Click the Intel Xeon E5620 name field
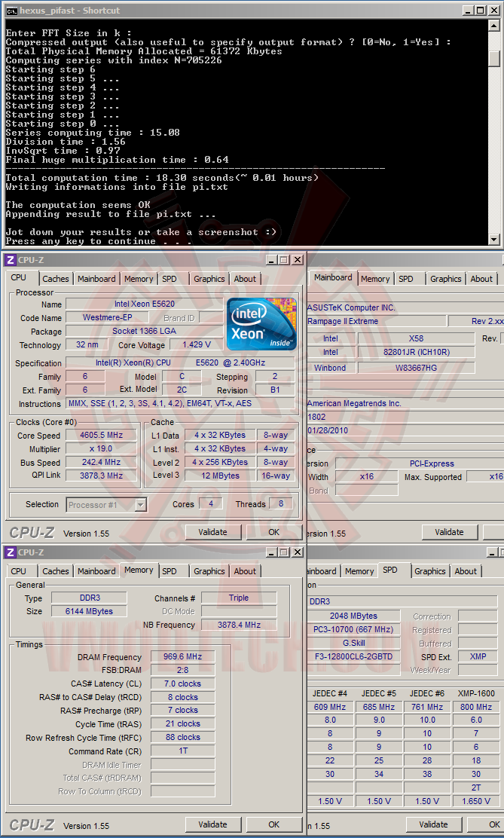Viewport: 504px width, 838px height. (145, 304)
